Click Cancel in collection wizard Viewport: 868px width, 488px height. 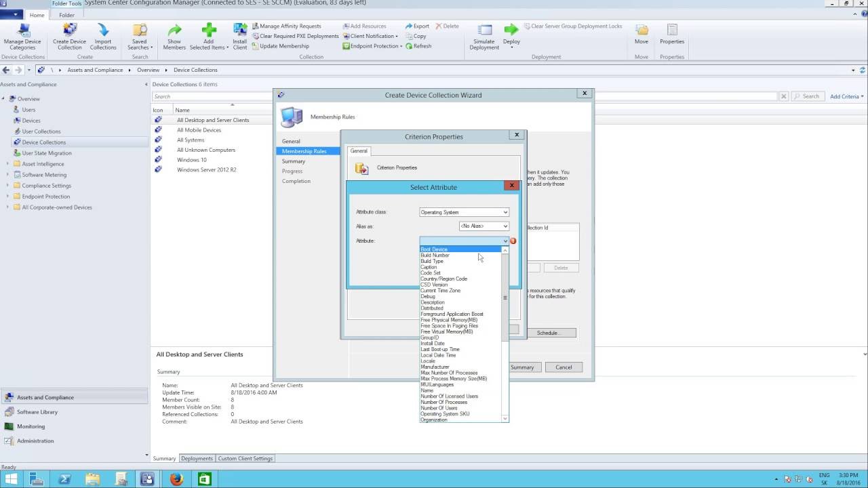pyautogui.click(x=564, y=367)
